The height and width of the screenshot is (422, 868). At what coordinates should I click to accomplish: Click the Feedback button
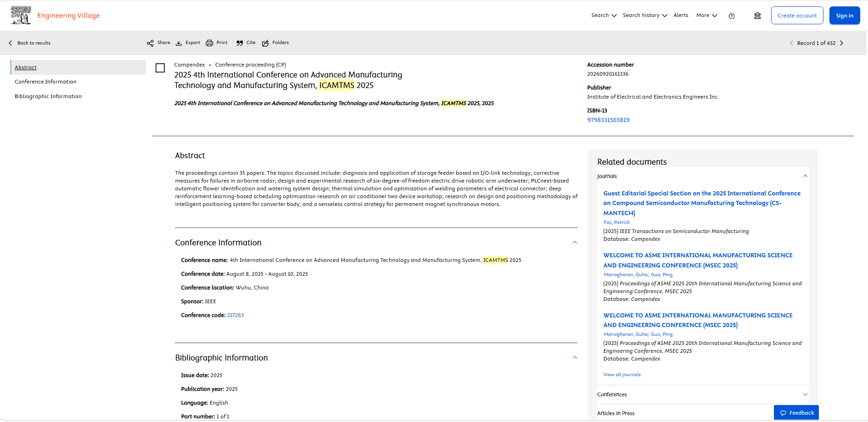pos(796,413)
